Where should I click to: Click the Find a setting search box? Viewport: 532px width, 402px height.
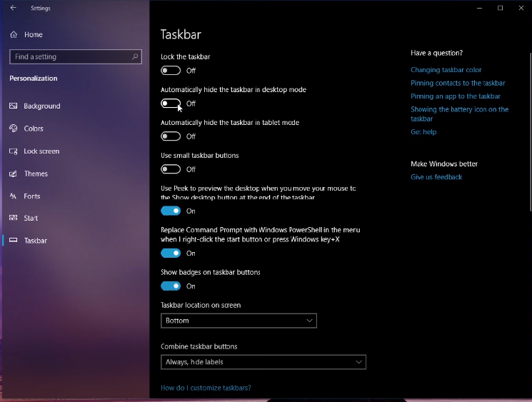[x=70, y=56]
